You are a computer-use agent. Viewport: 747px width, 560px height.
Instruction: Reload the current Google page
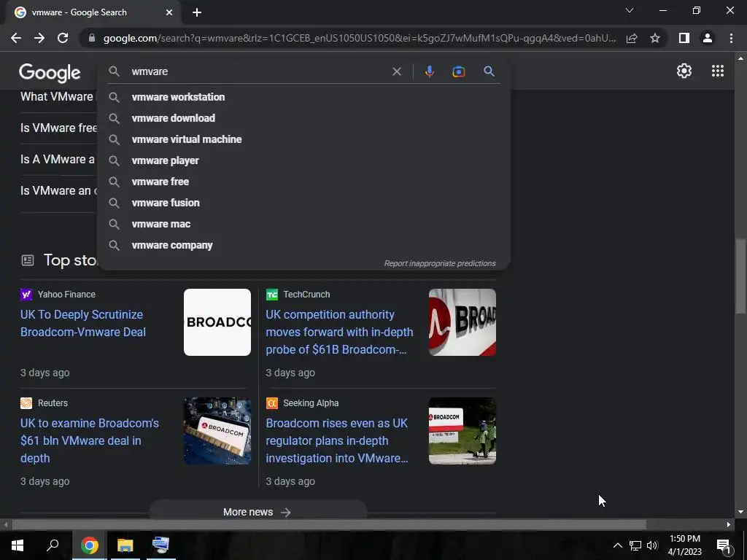pyautogui.click(x=63, y=38)
